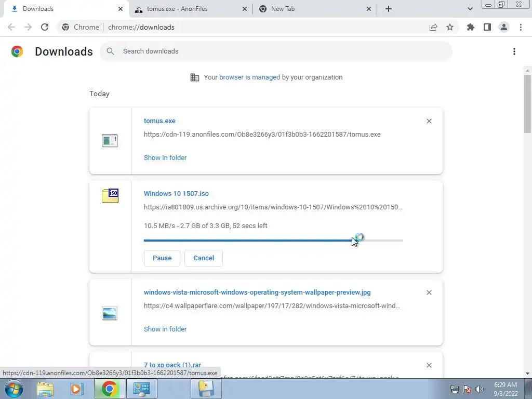Viewport: 532px width, 399px height.
Task: Pause the Windows 10 ISO download
Action: 162,258
